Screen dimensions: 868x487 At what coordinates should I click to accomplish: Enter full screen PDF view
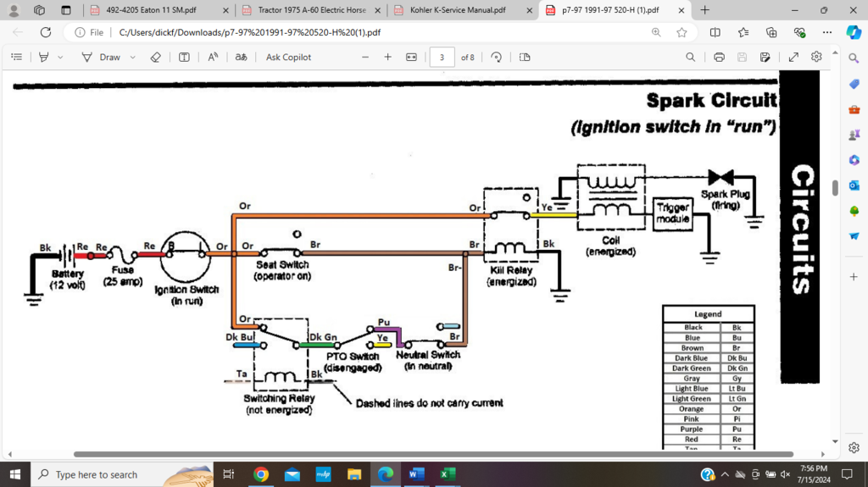[x=793, y=57]
